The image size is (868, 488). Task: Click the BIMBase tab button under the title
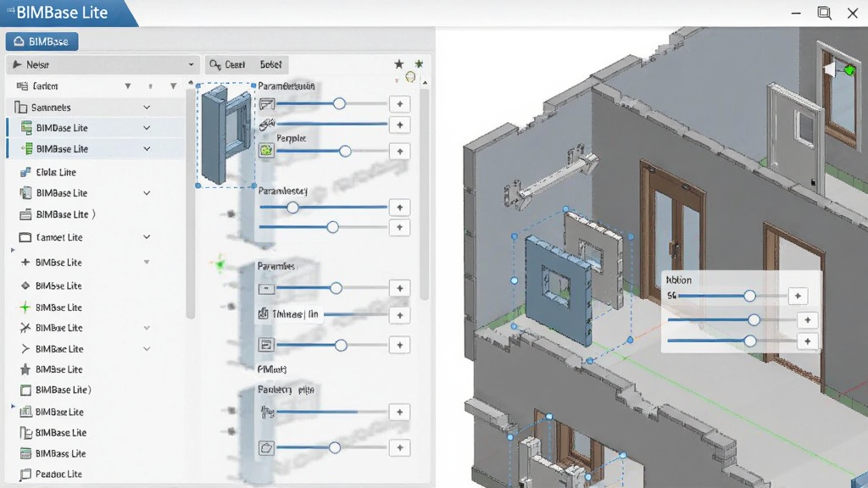point(42,42)
